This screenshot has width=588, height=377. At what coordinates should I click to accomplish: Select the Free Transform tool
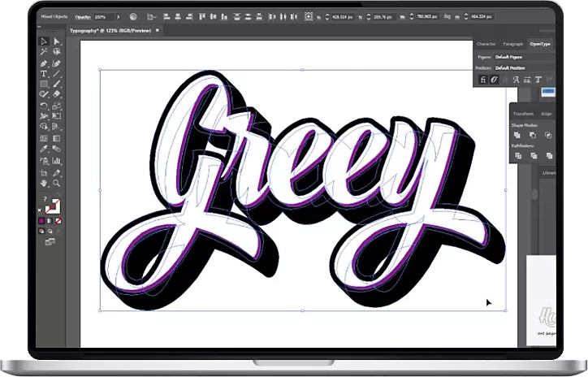point(57,116)
